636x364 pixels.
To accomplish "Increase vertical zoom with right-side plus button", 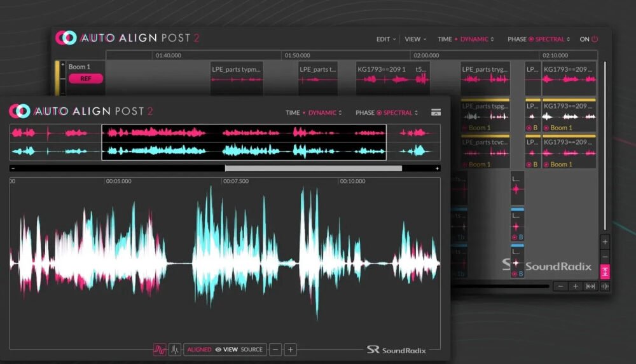I will coord(605,242).
